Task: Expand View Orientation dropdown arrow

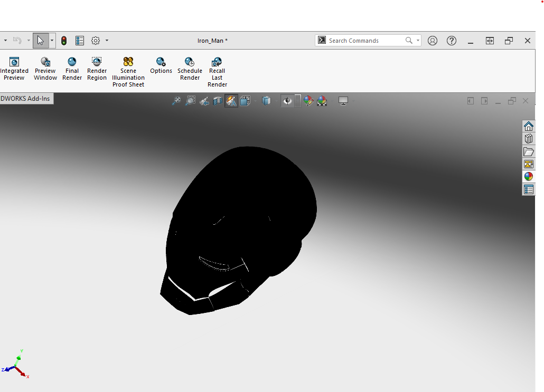Action: (255, 101)
